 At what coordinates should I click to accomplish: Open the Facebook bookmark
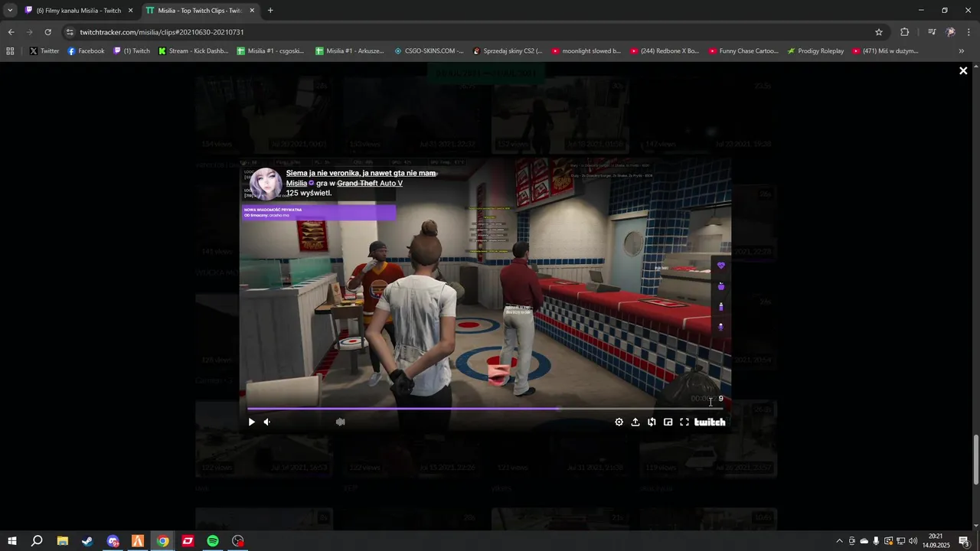click(x=86, y=51)
